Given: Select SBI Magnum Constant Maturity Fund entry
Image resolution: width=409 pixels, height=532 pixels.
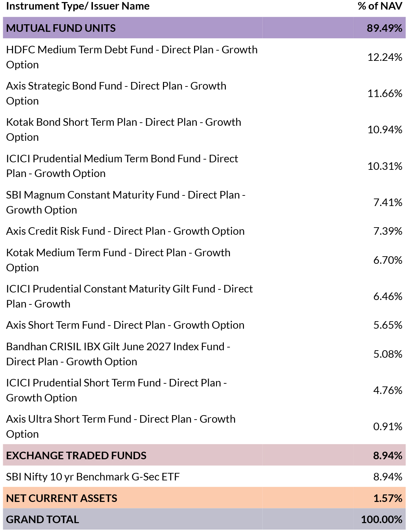Looking at the screenshot, I should (126, 202).
